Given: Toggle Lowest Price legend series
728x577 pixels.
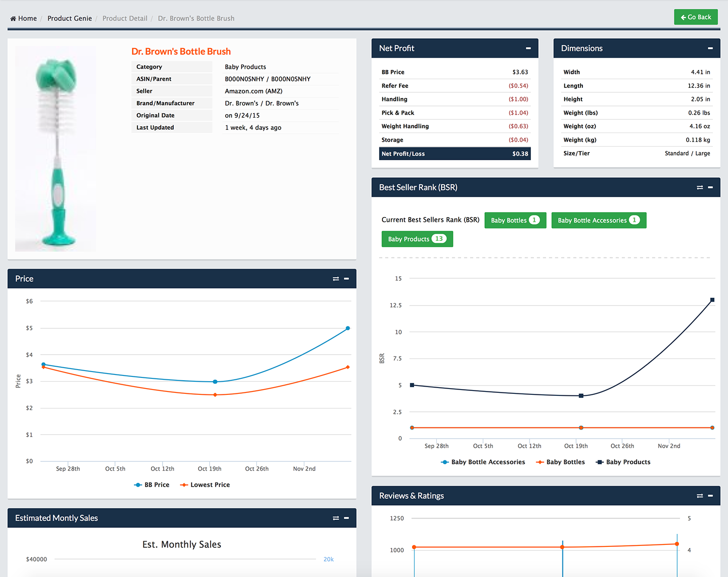Looking at the screenshot, I should pos(205,485).
